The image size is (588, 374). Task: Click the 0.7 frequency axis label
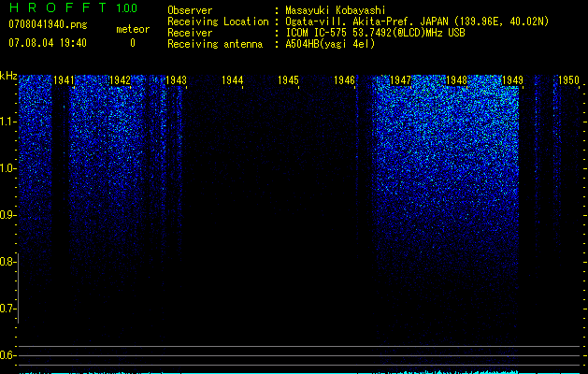pos(7,309)
